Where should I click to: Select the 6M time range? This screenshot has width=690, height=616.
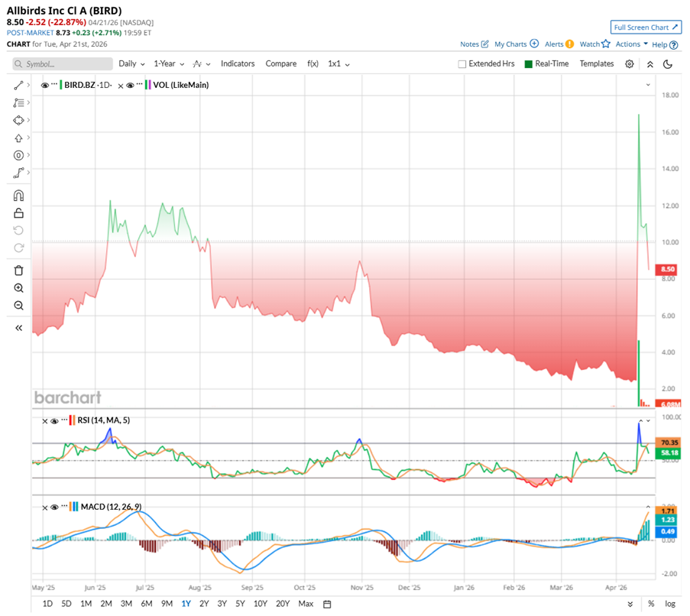coord(146,604)
